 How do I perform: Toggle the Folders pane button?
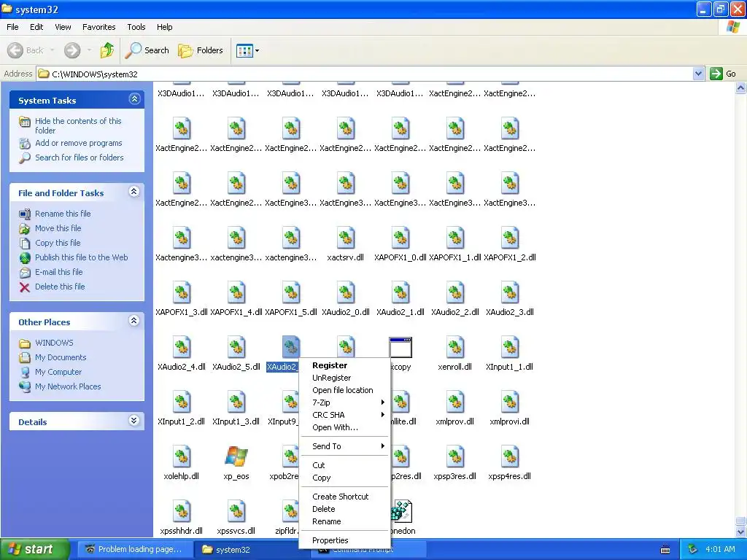(200, 50)
